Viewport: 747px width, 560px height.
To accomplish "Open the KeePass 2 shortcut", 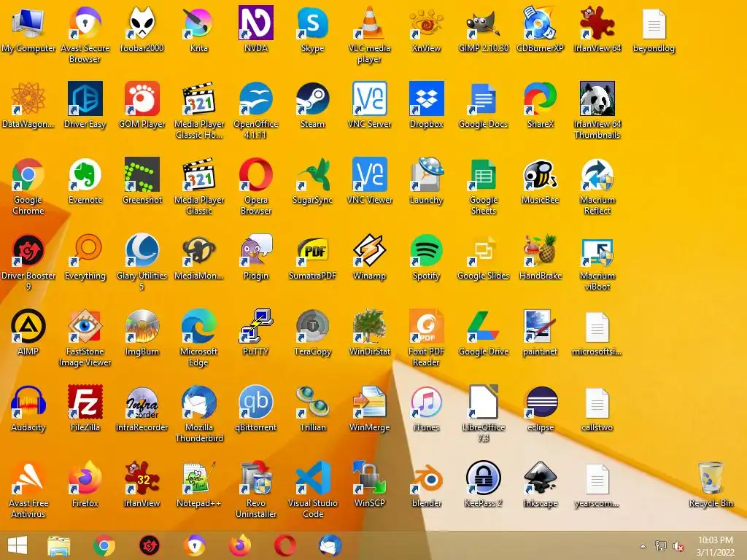I will (483, 477).
